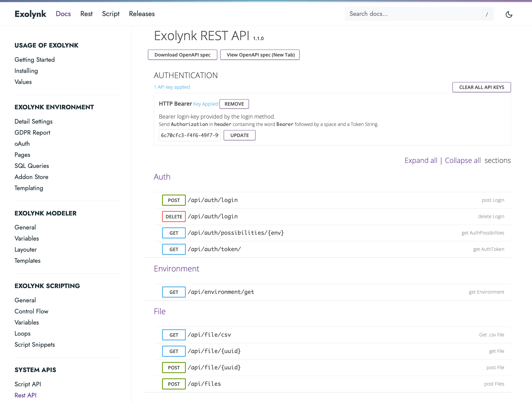Open General under Exolynk Modeler
Screen dimensions: 532x404
(x=25, y=227)
